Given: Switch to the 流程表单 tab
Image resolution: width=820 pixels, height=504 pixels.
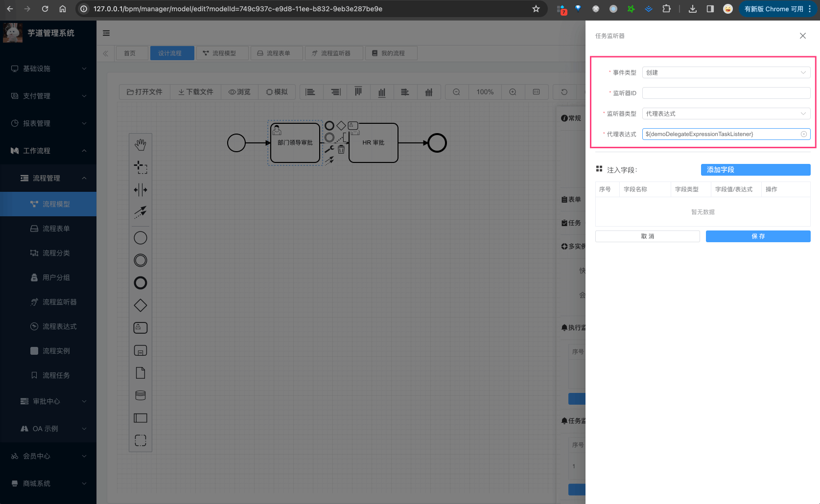Looking at the screenshot, I should (x=274, y=53).
